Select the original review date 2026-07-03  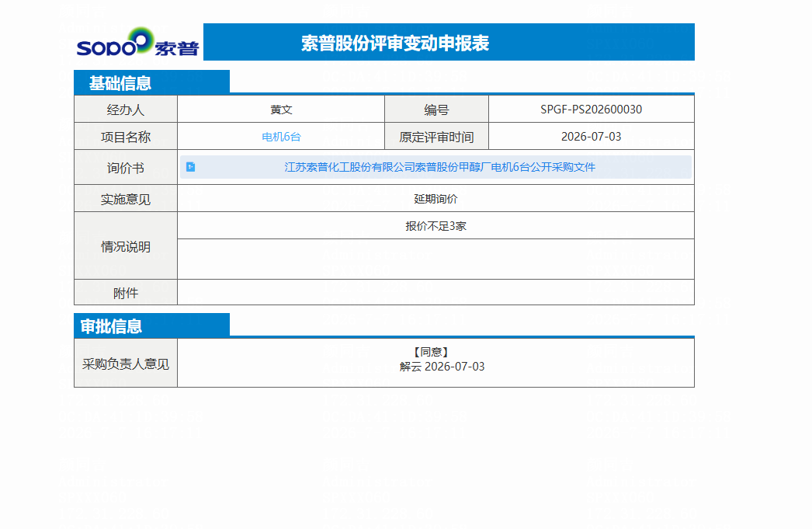(591, 137)
